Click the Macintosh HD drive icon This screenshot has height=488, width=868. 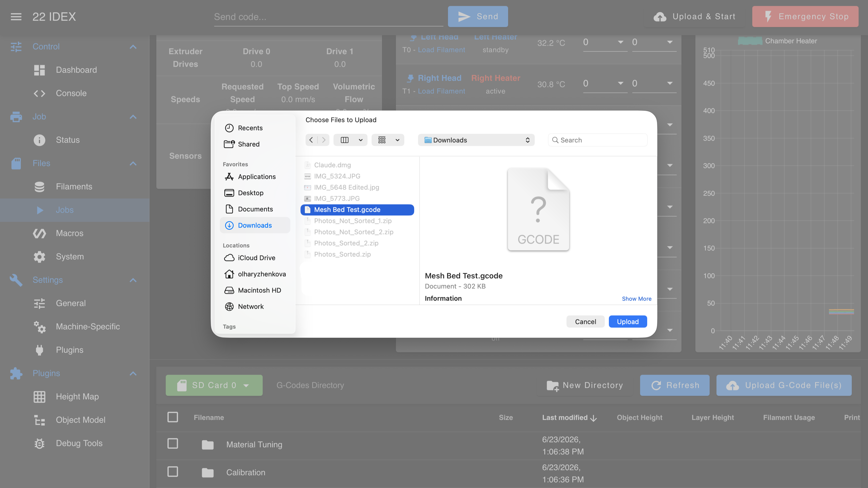(229, 290)
